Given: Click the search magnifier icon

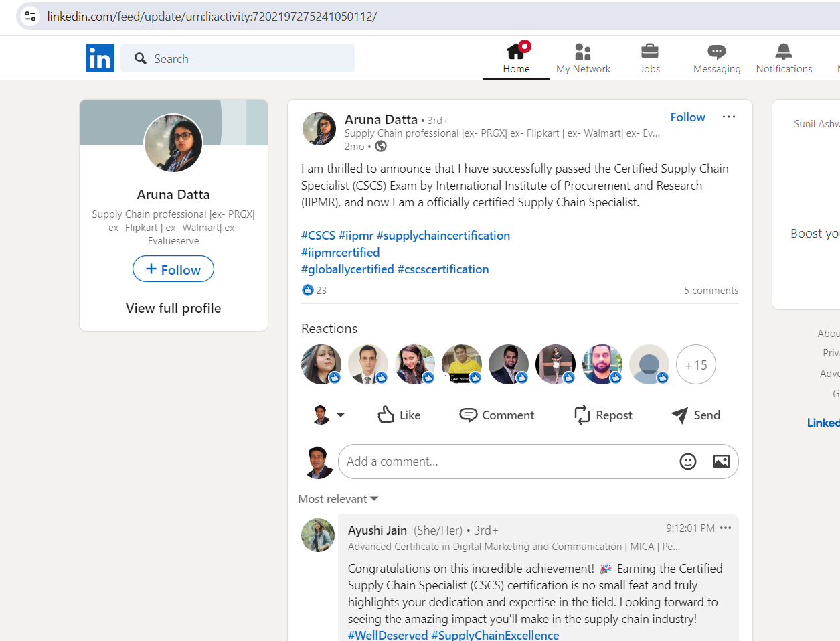Looking at the screenshot, I should [x=141, y=59].
